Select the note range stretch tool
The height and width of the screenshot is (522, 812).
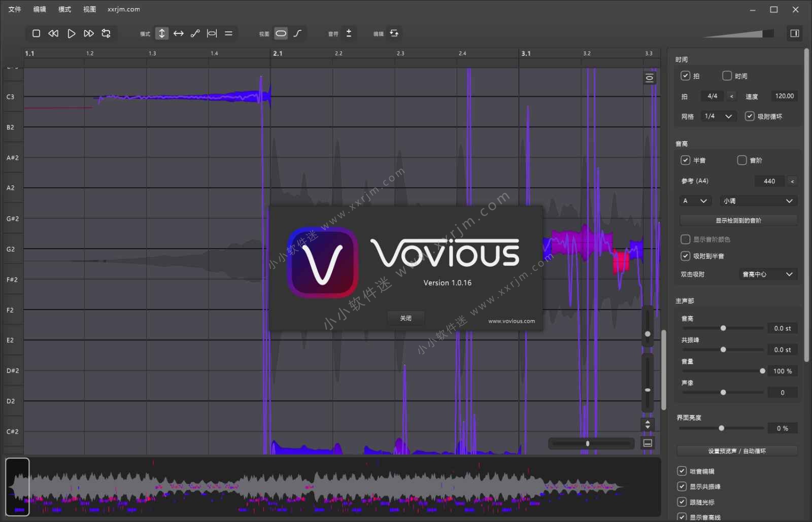point(212,33)
